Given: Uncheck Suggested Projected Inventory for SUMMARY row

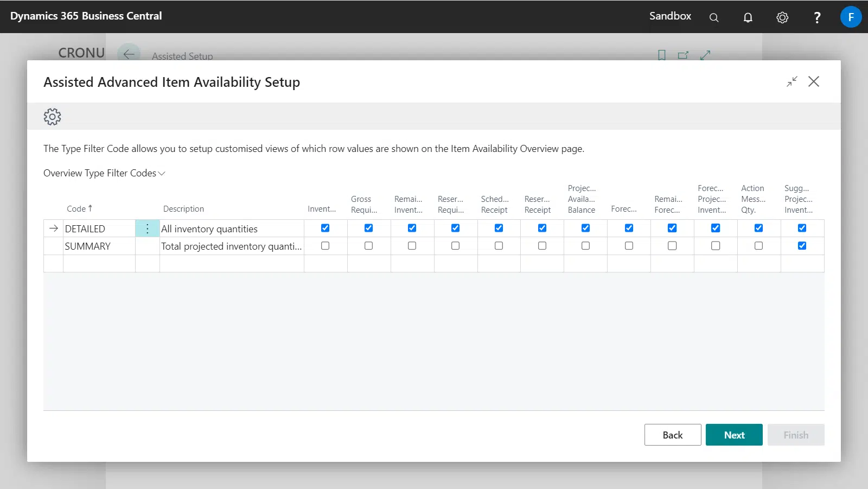Looking at the screenshot, I should (x=802, y=246).
